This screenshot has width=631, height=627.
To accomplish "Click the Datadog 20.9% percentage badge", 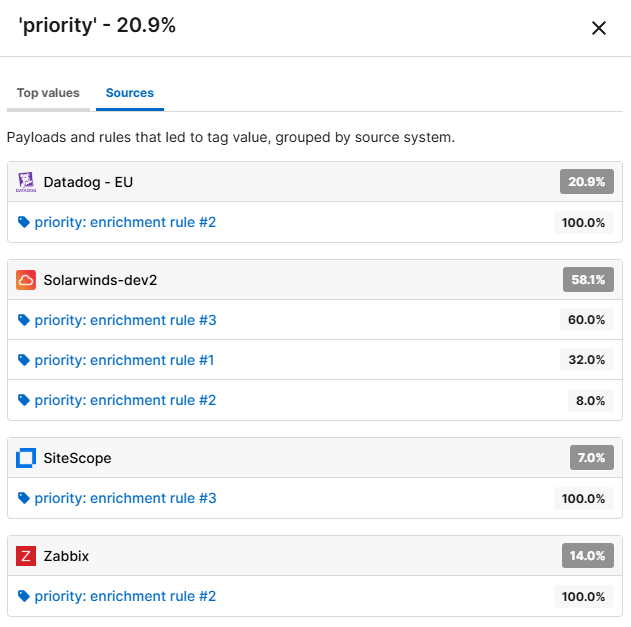I will click(x=586, y=182).
